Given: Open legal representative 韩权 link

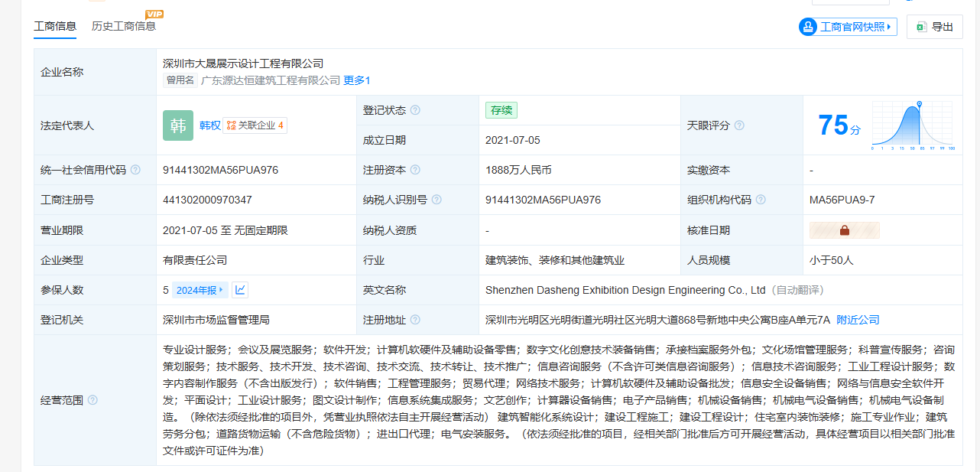Looking at the screenshot, I should point(209,125).
